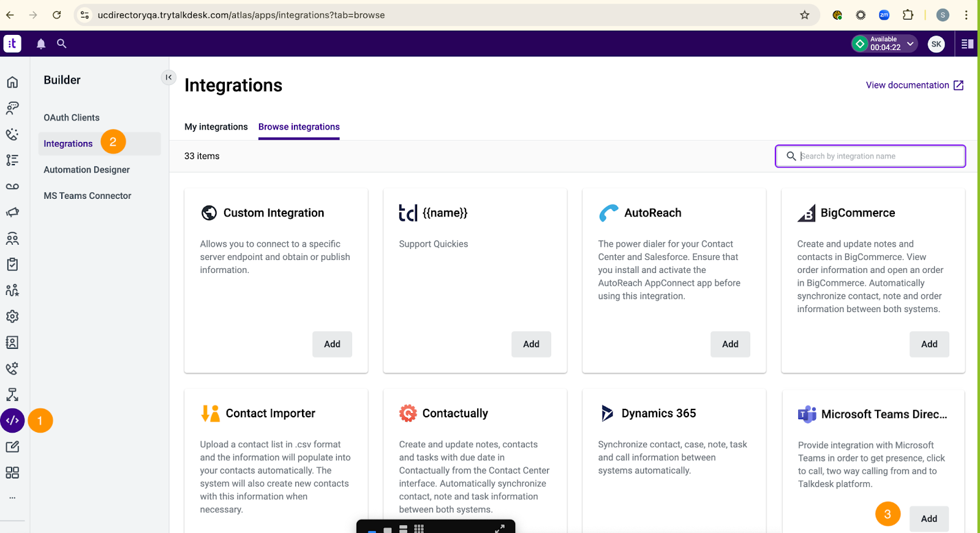
Task: Click the browser address bar URL
Action: tap(241, 15)
